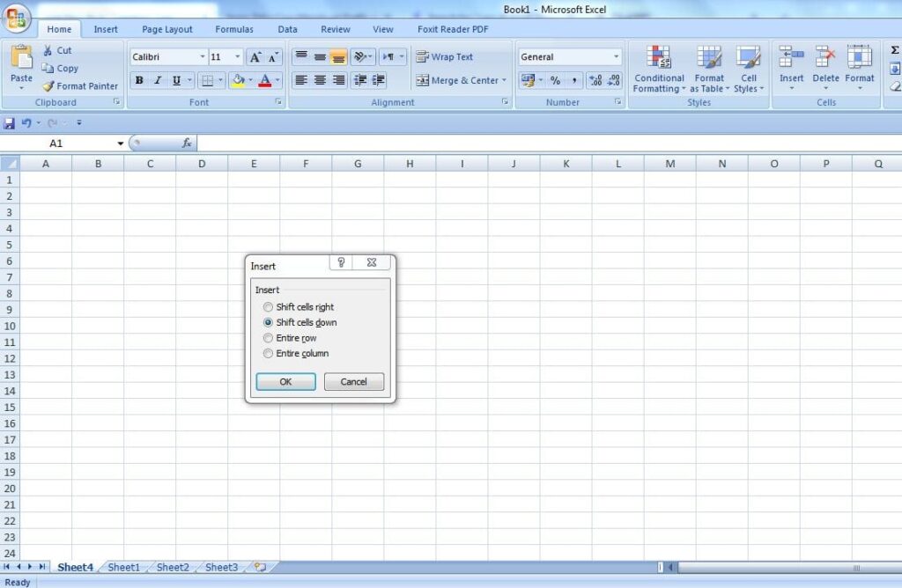Click the Decrease Indent icon
902x588 pixels.
tap(360, 80)
